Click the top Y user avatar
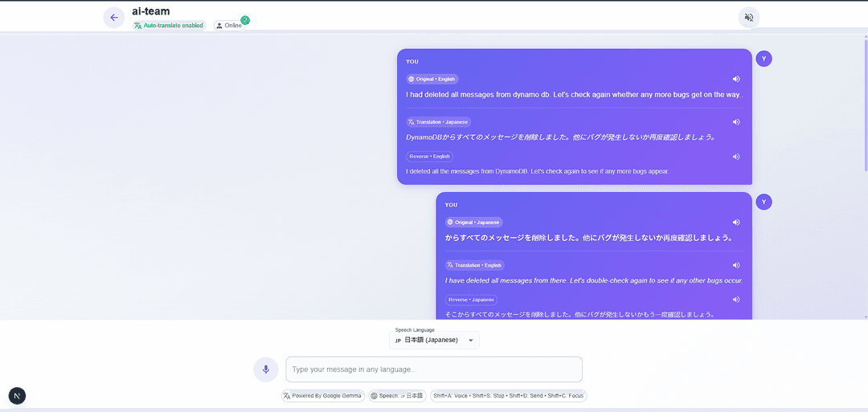Image resolution: width=868 pixels, height=412 pixels. tap(764, 59)
